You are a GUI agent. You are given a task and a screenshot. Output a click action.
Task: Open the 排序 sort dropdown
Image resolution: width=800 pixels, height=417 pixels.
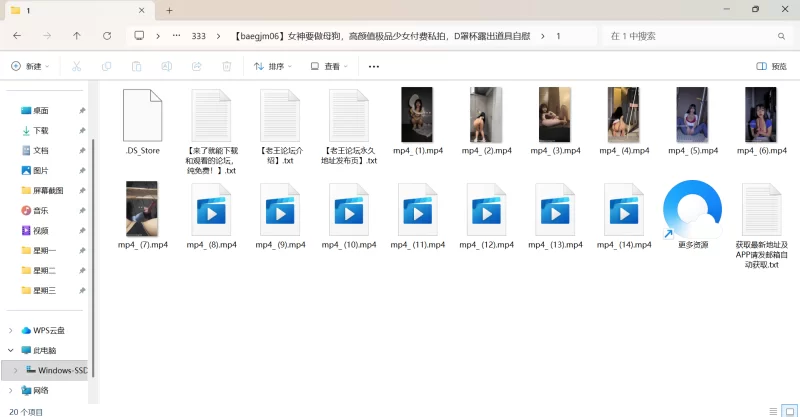272,66
